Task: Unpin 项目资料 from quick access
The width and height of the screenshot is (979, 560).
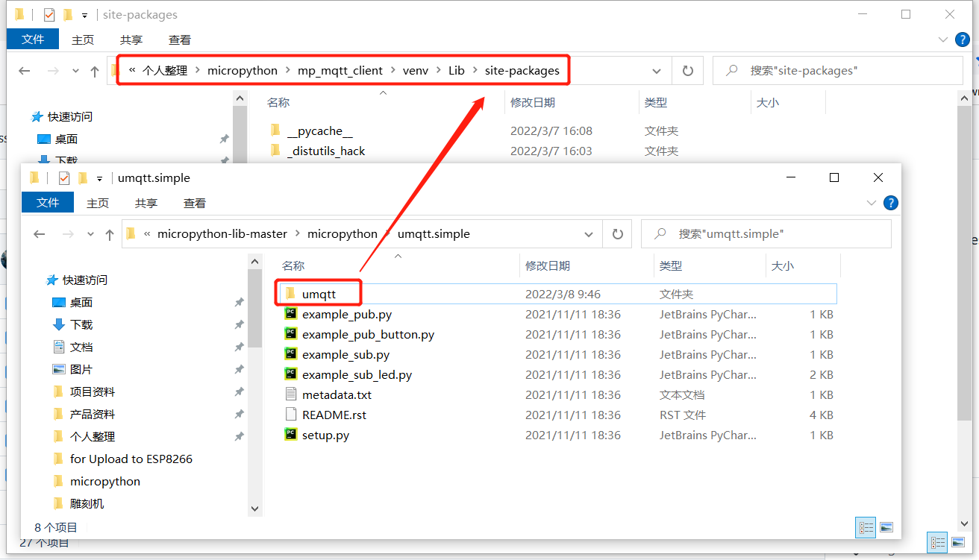Action: pyautogui.click(x=240, y=391)
